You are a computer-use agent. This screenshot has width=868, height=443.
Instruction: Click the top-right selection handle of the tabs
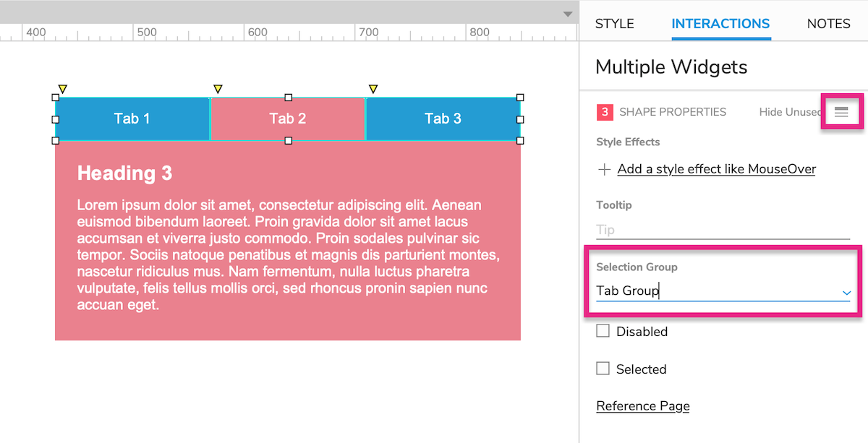tap(520, 98)
